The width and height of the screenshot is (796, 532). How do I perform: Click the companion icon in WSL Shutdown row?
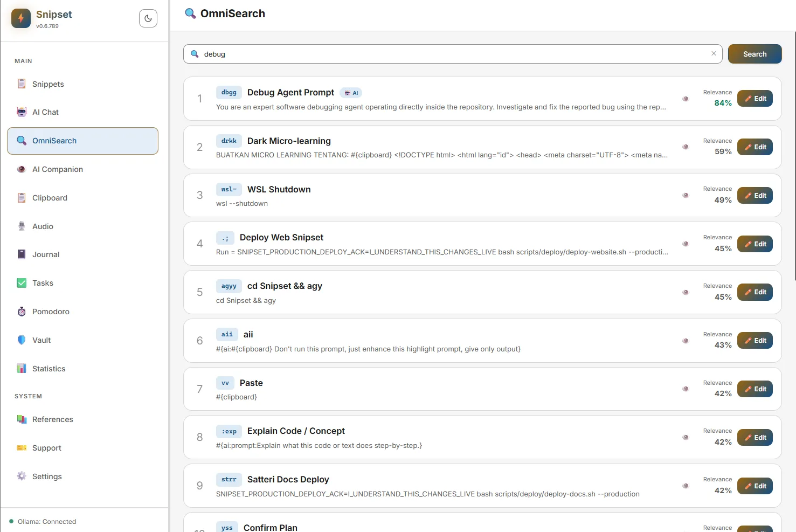(x=686, y=195)
